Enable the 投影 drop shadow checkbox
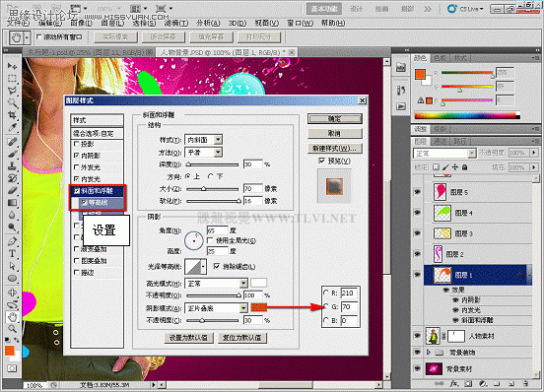 point(77,144)
